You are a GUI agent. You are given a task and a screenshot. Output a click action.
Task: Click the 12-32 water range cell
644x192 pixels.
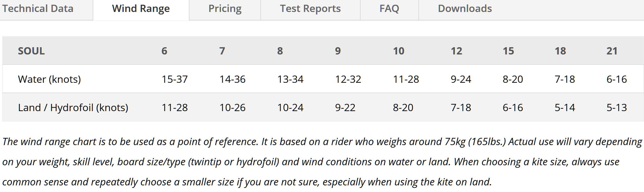coord(348,79)
